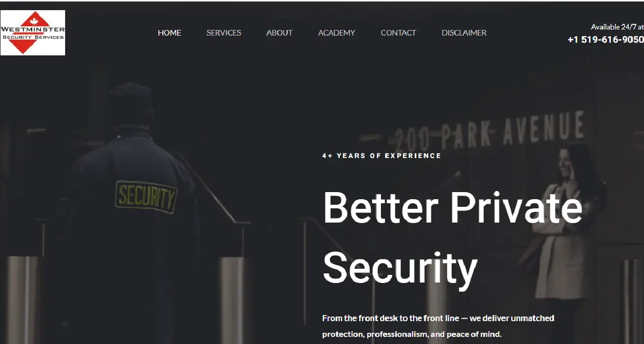The width and height of the screenshot is (644, 344).
Task: Open the HOME navigation item
Action: 169,33
